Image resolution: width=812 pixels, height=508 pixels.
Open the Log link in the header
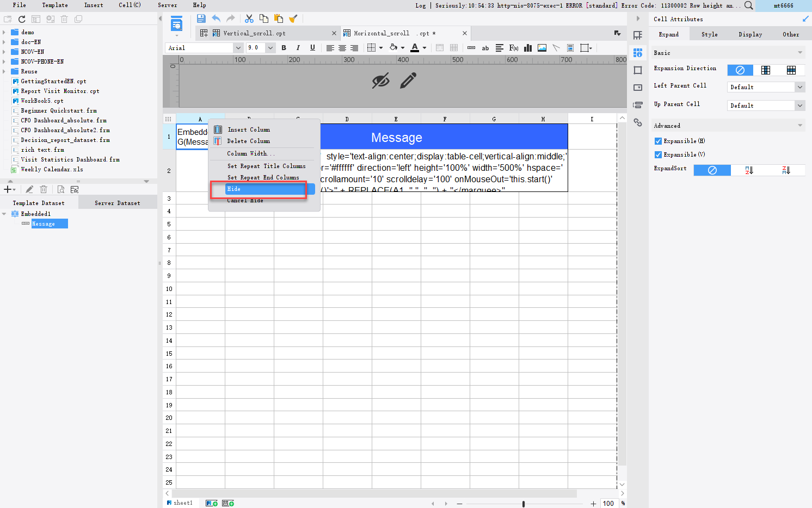coord(421,5)
